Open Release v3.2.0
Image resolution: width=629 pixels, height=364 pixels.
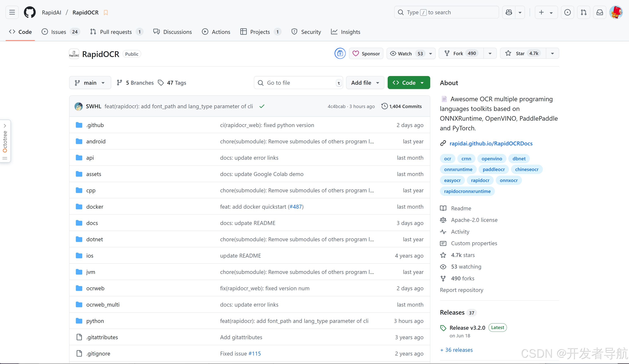467,328
